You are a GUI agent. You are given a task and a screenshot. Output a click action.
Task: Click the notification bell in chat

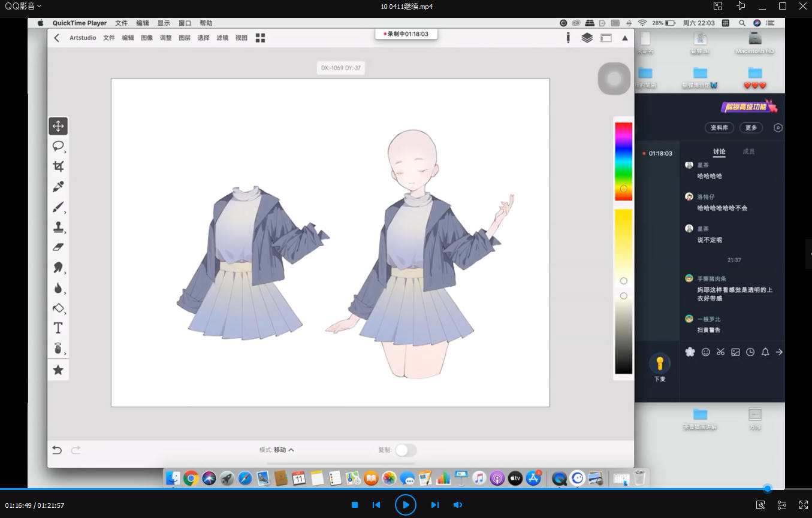[765, 352]
